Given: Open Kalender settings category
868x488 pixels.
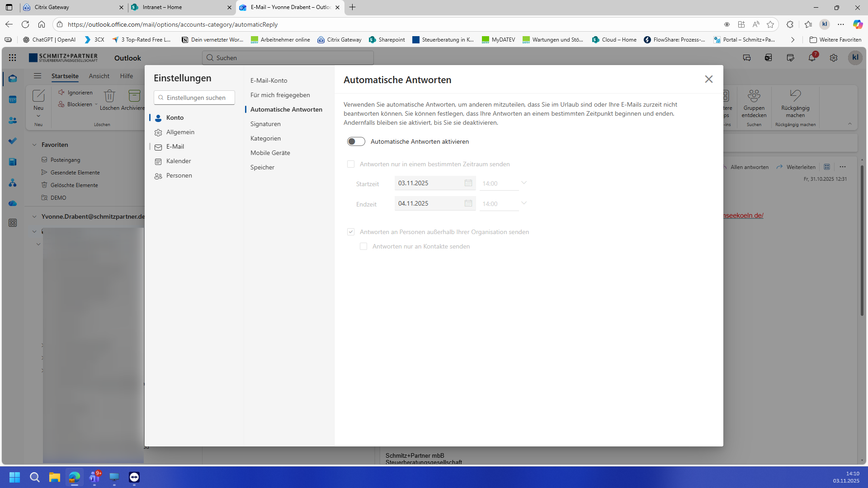Looking at the screenshot, I should coord(178,161).
